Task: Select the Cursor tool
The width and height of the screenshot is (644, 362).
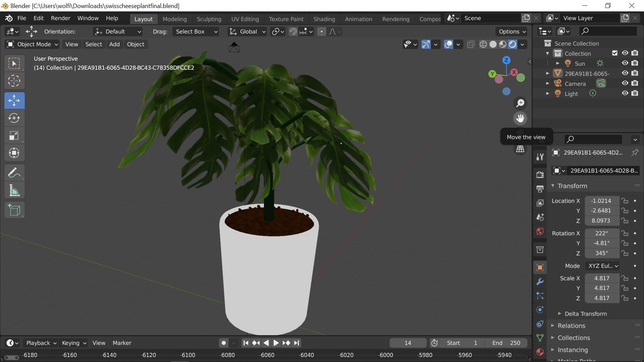Action: 14,81
